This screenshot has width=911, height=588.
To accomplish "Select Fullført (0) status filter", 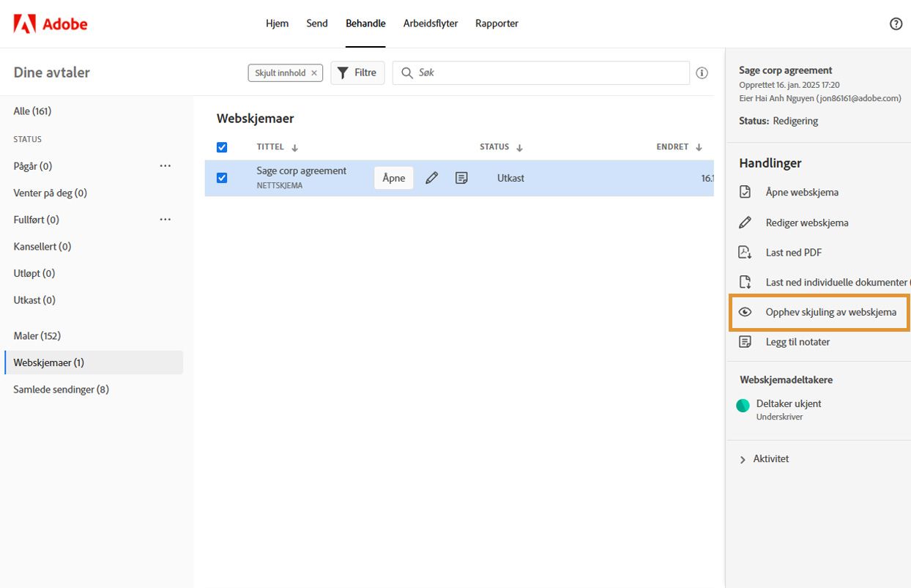I will click(36, 220).
